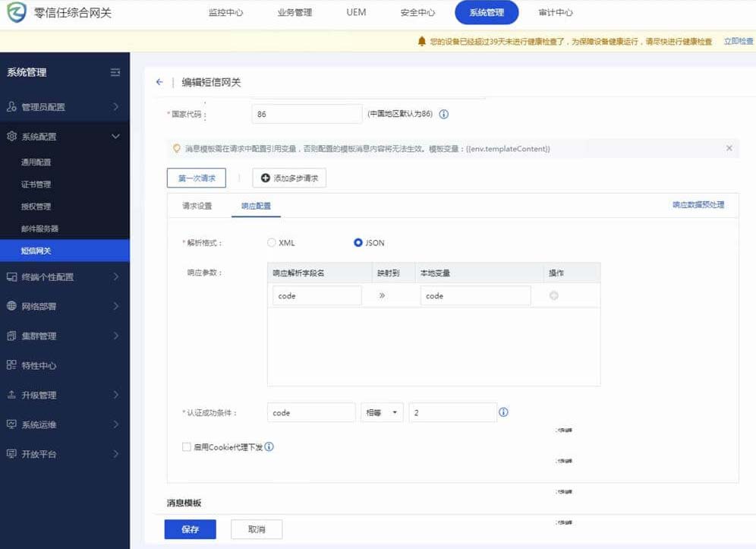
Task: Click the 响应数据预处理 link
Action: [698, 205]
